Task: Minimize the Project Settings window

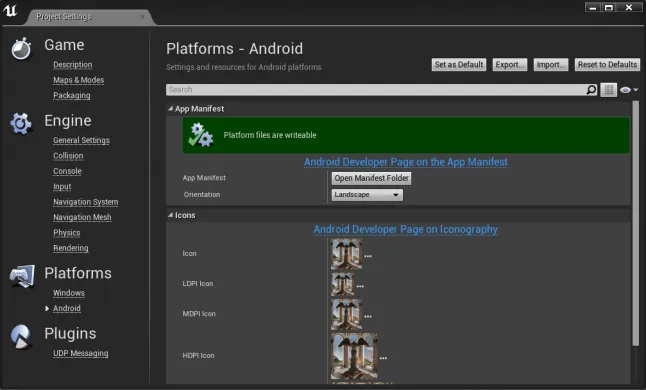Action: tap(592, 7)
